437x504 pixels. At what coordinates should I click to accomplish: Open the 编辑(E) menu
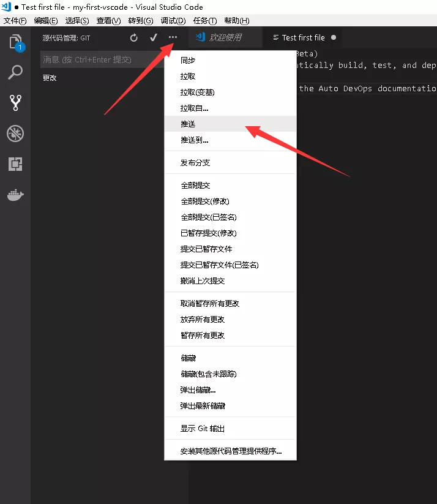coord(46,21)
